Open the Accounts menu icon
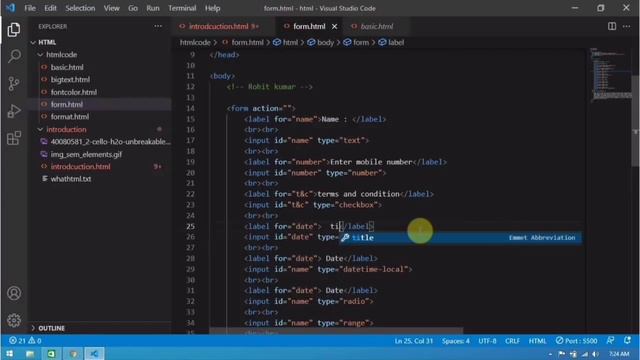Viewport: 640px width, 360px height. pyautogui.click(x=14, y=293)
